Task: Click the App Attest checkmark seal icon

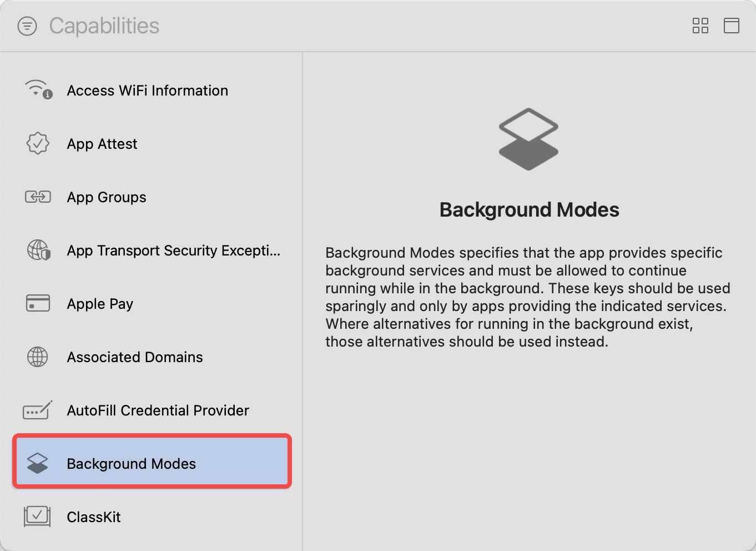Action: [x=38, y=143]
